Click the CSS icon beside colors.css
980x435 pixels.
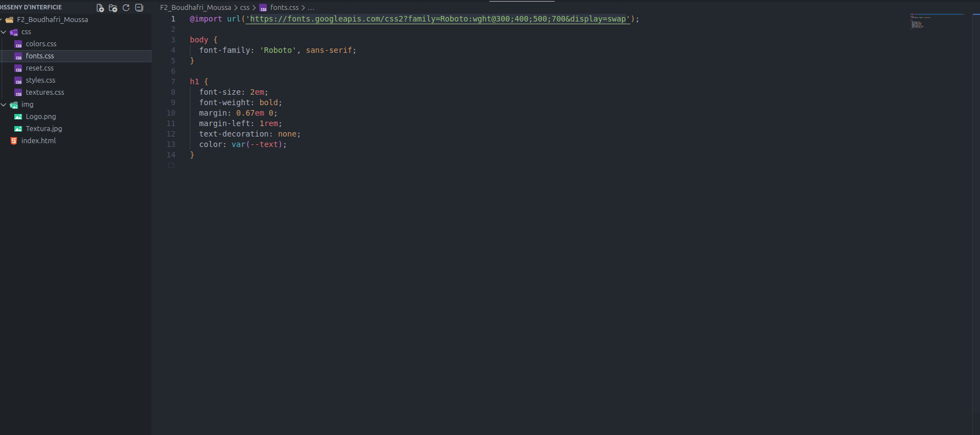point(18,44)
